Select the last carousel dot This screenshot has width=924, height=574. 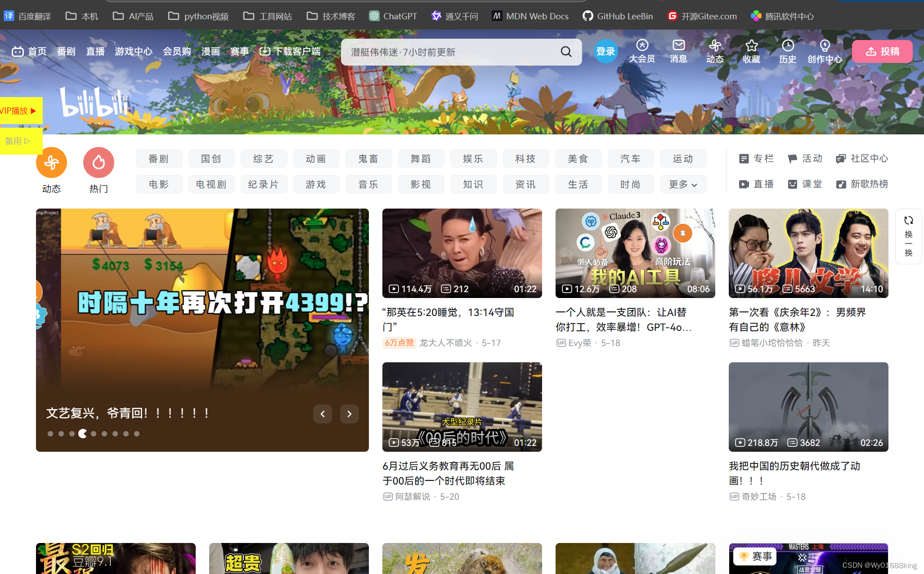[137, 434]
